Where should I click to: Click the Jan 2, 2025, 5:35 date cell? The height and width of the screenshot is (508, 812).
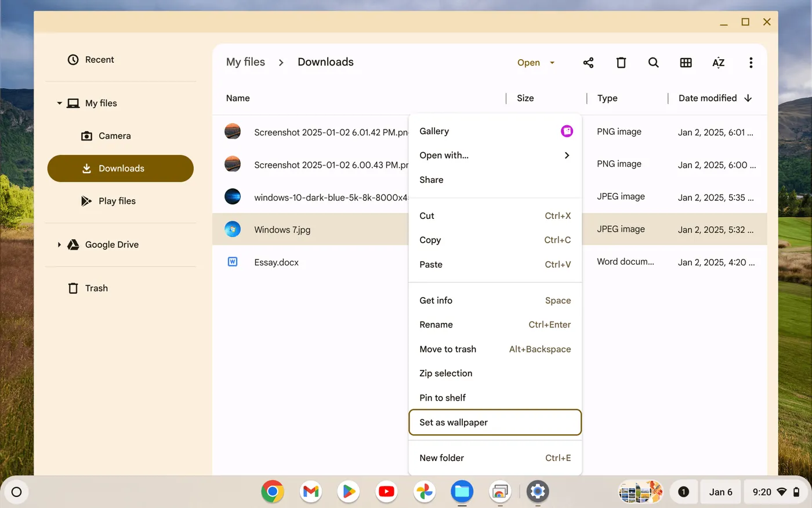(716, 197)
